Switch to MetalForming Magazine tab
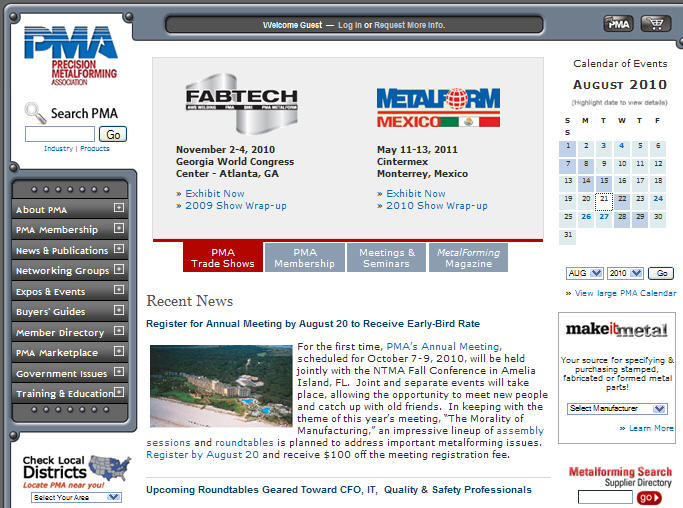Screen dimensions: 683x508 [x=468, y=257]
